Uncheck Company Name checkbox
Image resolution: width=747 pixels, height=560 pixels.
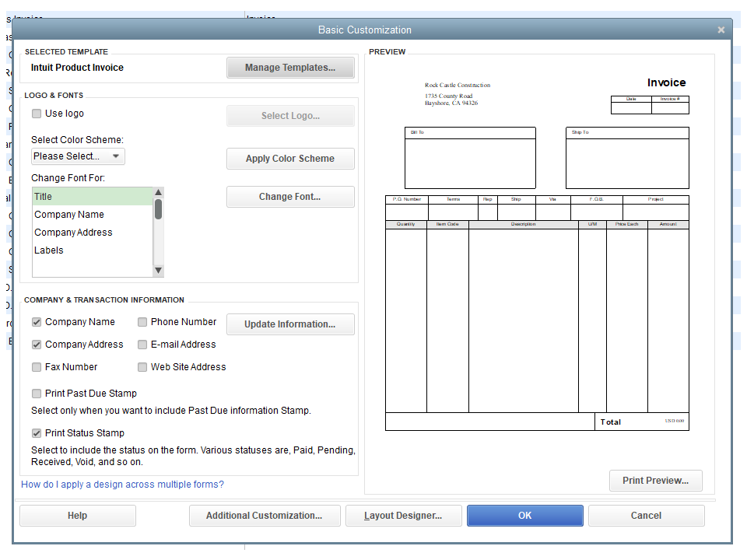tap(37, 322)
